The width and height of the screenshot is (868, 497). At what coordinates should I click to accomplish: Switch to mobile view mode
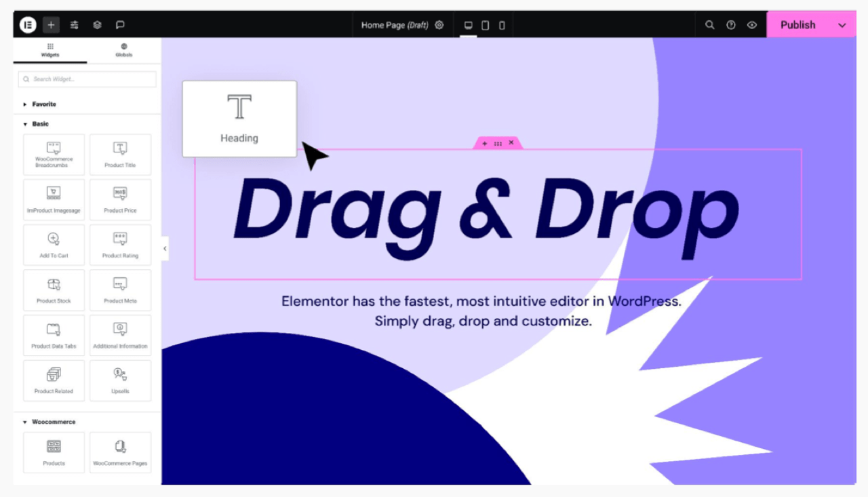coord(502,25)
